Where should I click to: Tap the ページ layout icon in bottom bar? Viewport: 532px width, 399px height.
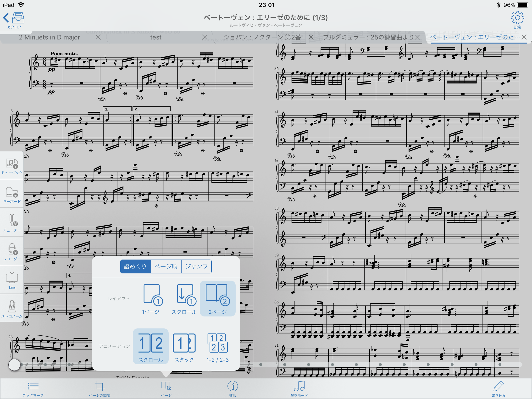click(x=166, y=389)
